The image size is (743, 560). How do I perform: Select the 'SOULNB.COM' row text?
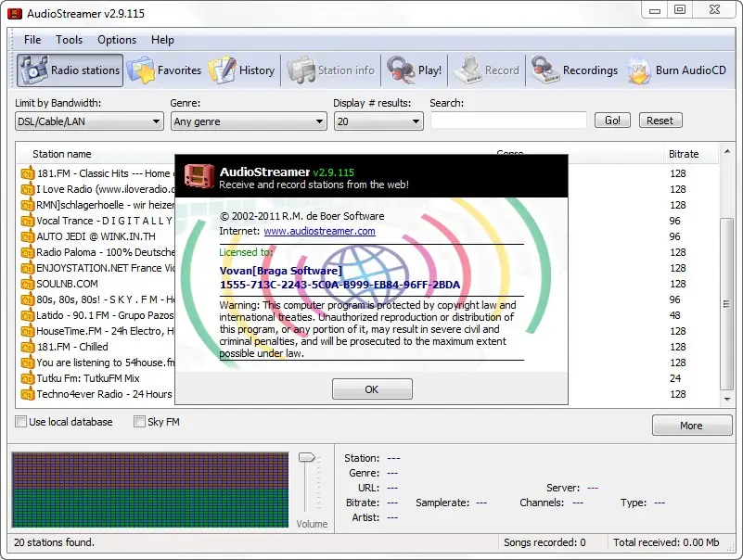point(68,284)
